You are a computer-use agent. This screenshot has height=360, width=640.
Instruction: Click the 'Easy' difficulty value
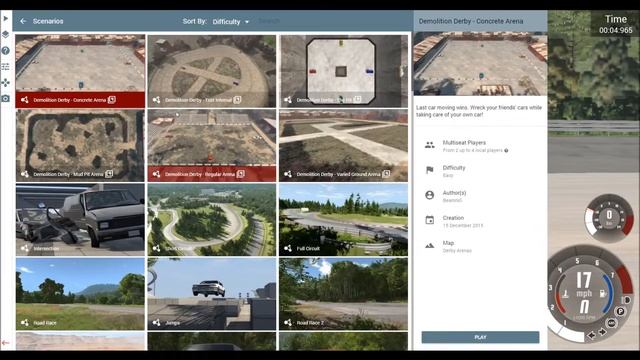point(448,176)
